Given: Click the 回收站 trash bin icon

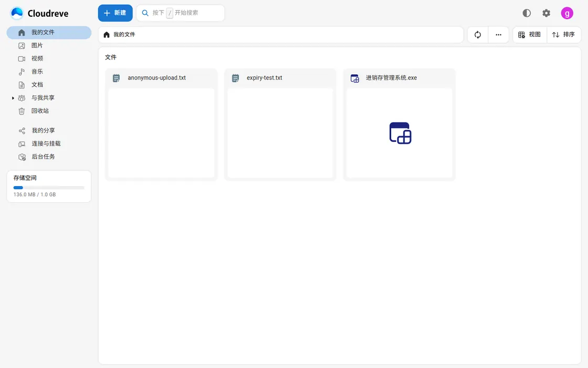Looking at the screenshot, I should [x=22, y=111].
